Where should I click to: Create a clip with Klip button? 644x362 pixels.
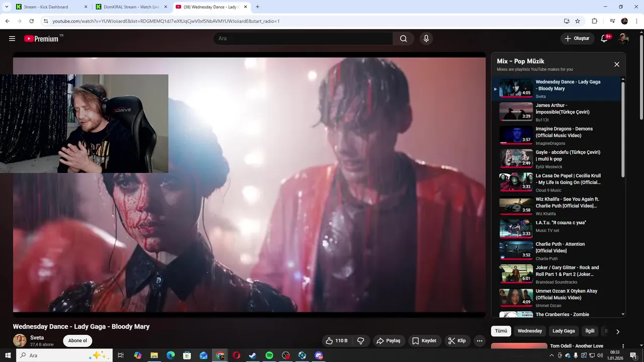(457, 341)
